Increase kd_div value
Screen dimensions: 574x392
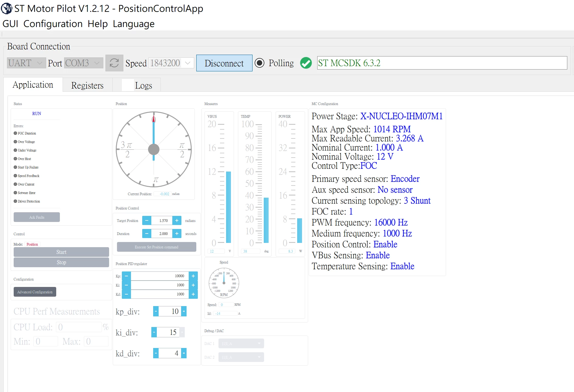coord(184,353)
